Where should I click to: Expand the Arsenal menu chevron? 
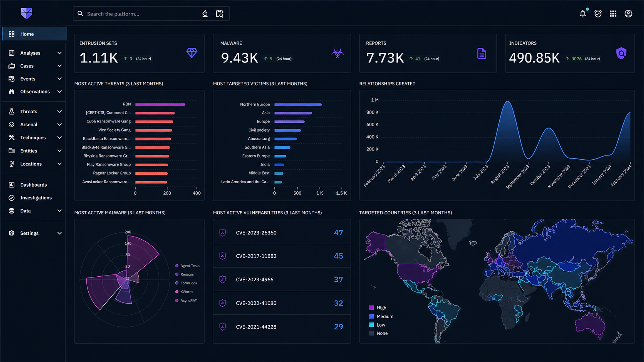point(60,124)
